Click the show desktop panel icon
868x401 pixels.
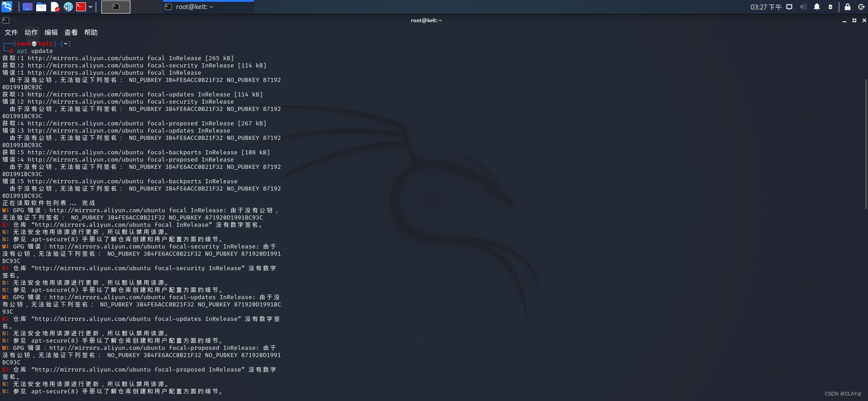click(28, 7)
